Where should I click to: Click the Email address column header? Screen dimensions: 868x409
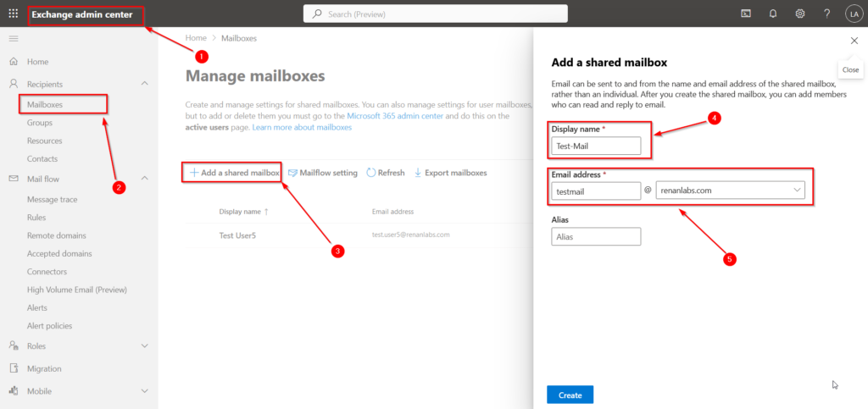click(393, 212)
